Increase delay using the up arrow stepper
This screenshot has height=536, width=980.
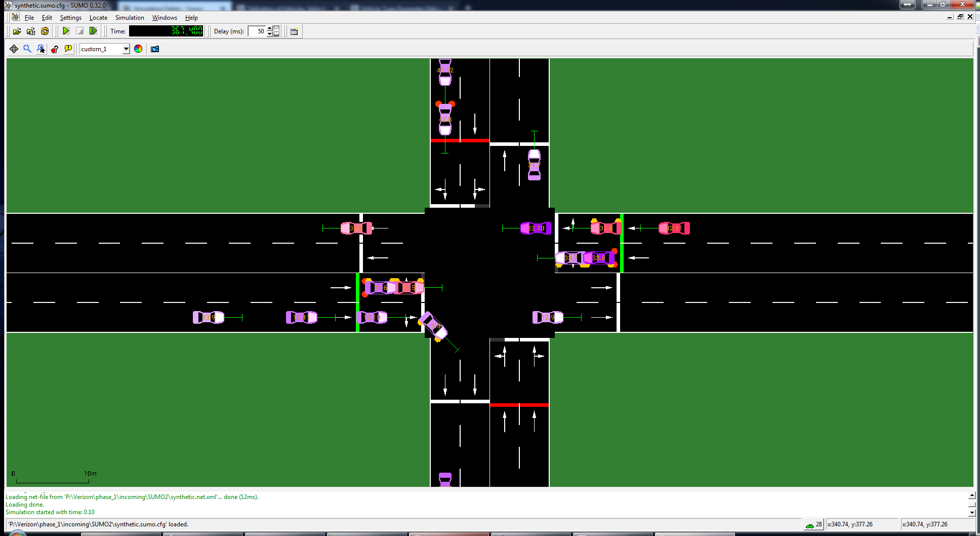point(269,28)
